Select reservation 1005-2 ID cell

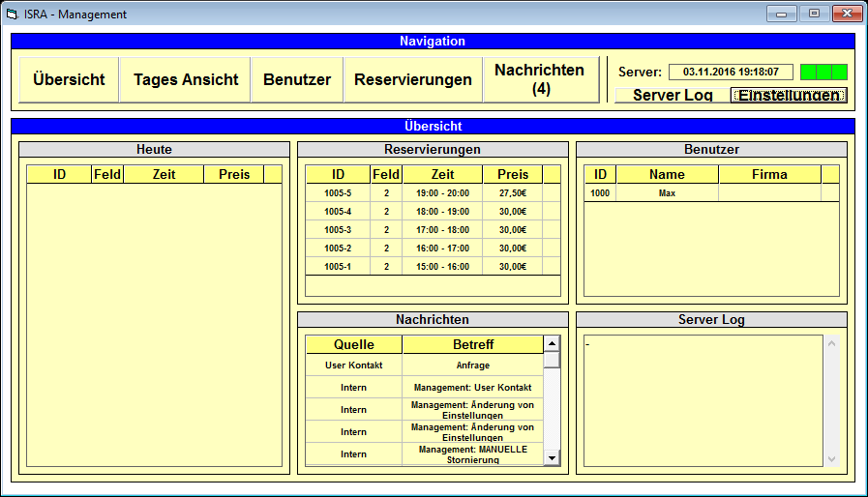click(x=338, y=248)
